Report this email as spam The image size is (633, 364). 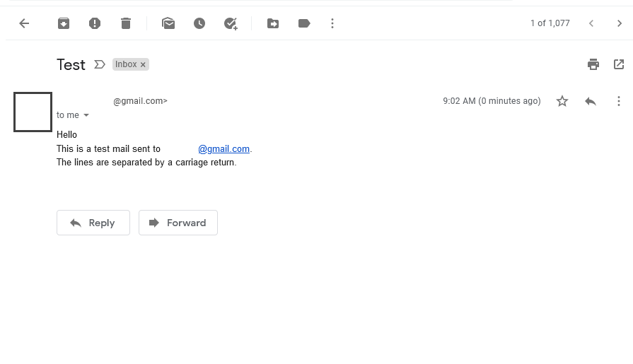coord(95,23)
